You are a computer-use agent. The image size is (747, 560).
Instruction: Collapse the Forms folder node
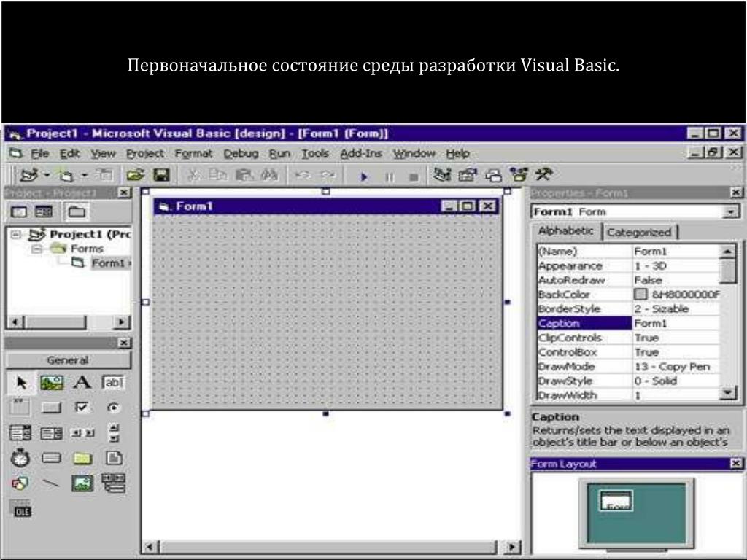(x=36, y=249)
